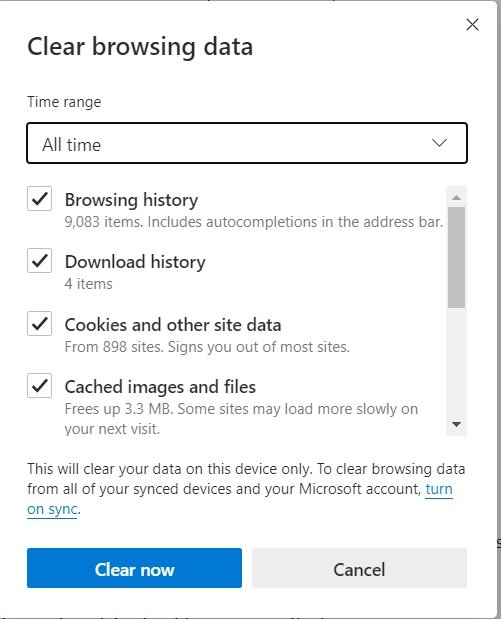Image resolution: width=501 pixels, height=619 pixels.
Task: Uncheck the Browsing history checkbox
Action: point(39,199)
